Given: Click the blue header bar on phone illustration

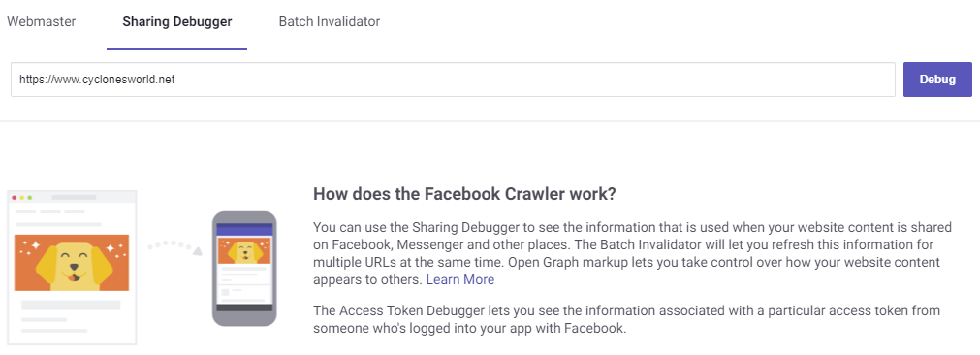Looking at the screenshot, I should 244,229.
